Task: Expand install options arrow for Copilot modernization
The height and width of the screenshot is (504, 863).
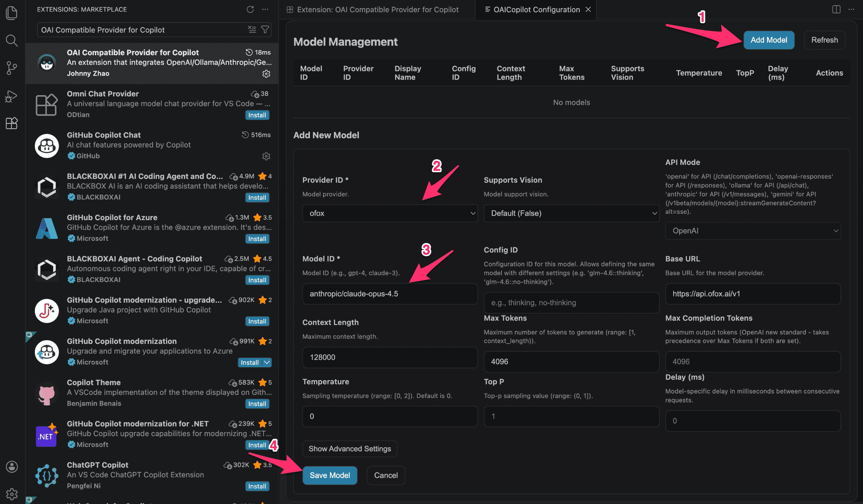Action: (267, 362)
